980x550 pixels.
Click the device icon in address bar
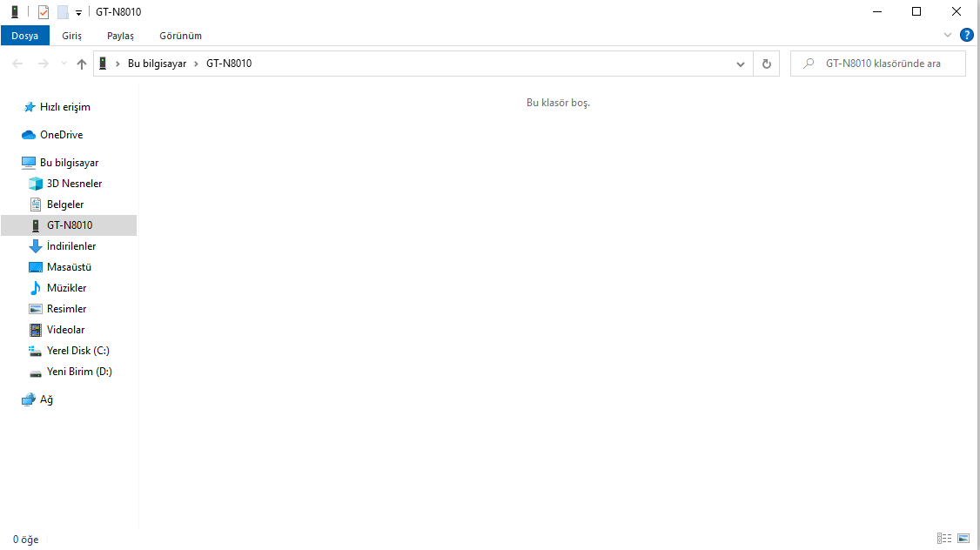[103, 64]
